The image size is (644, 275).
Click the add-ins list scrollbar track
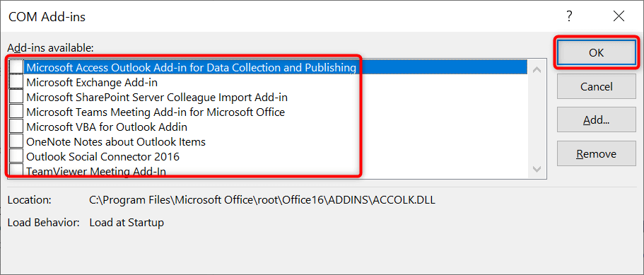537,119
